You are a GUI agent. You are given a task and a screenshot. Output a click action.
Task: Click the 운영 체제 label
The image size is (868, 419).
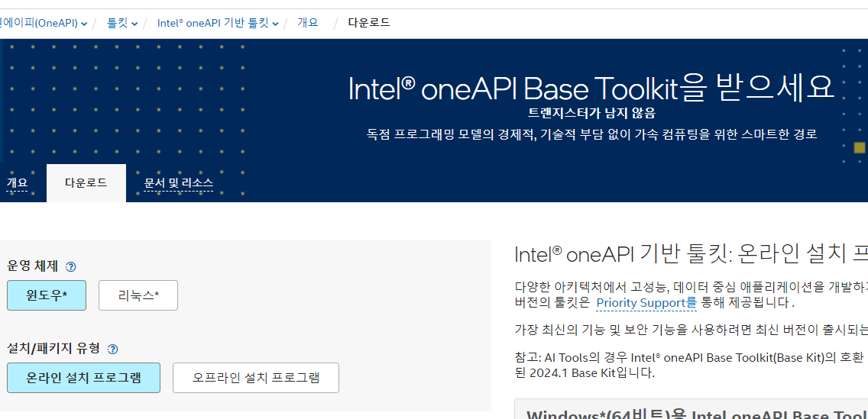(33, 266)
